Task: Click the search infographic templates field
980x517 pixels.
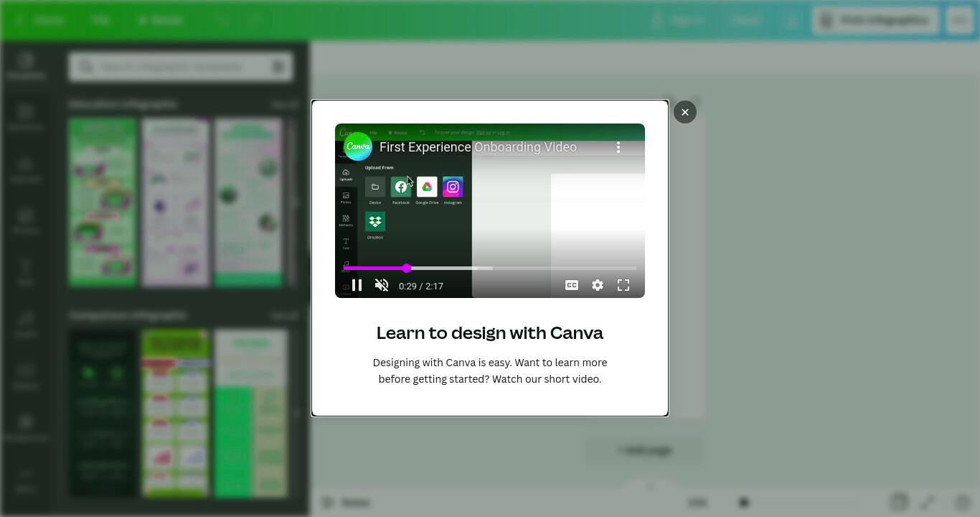Action: pos(181,67)
